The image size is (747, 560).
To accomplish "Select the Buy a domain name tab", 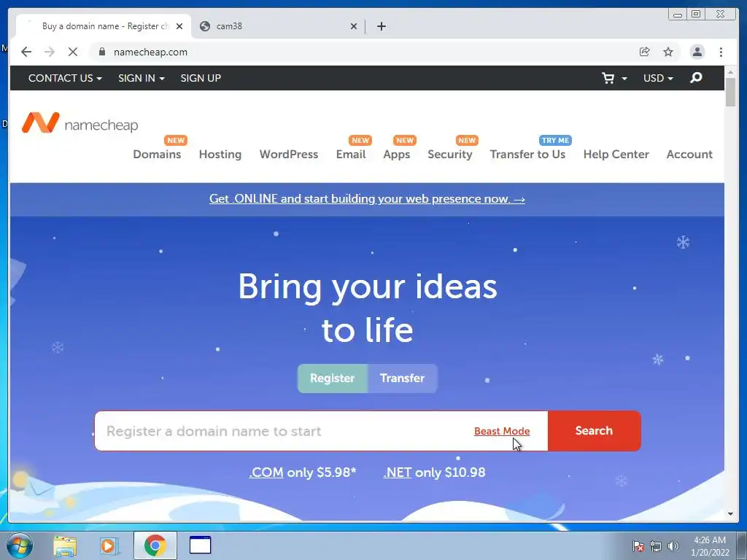I will pyautogui.click(x=102, y=26).
